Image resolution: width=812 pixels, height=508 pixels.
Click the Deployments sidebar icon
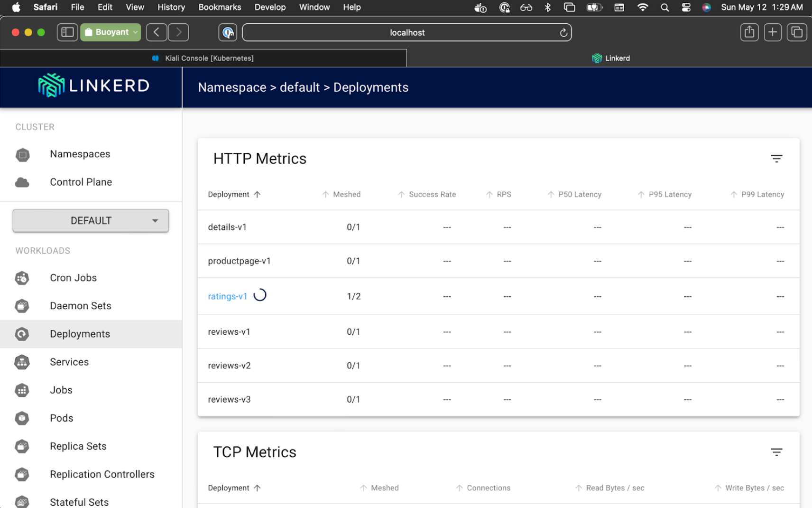(22, 334)
